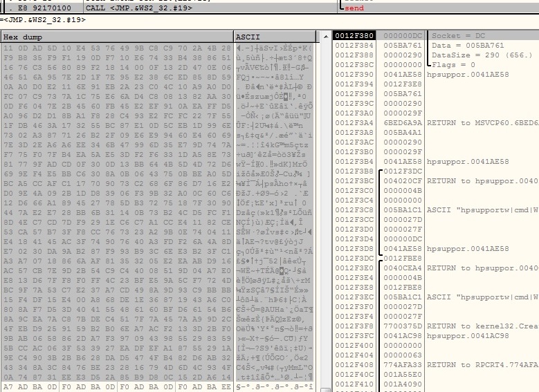This screenshot has width=539, height=392.
Task: Select hex dump row beginning 11 0D AD 5D
Action: coord(117,48)
